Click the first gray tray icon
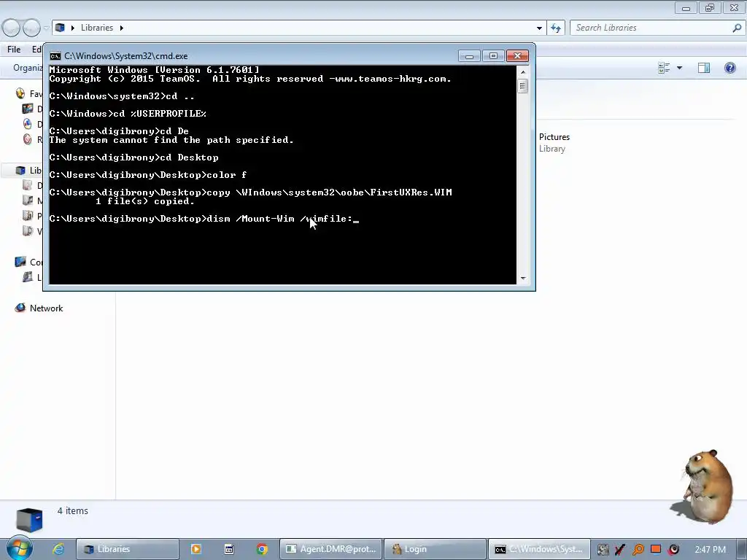 tap(603, 550)
